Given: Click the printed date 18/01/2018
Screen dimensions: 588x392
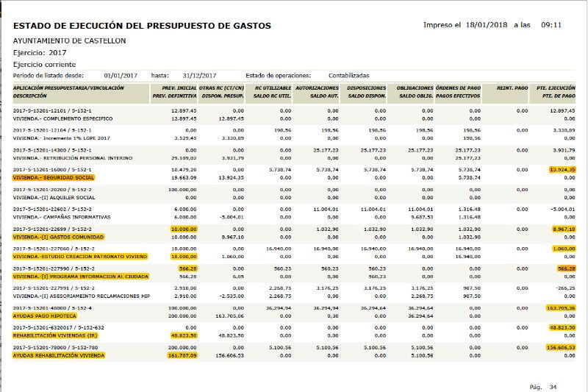Looking at the screenshot, I should (x=487, y=25).
